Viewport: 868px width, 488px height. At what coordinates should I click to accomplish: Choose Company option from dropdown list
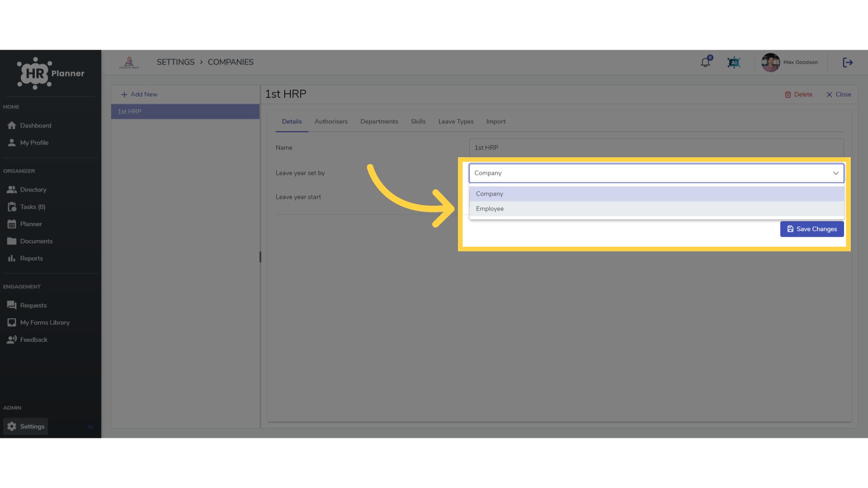tap(656, 194)
